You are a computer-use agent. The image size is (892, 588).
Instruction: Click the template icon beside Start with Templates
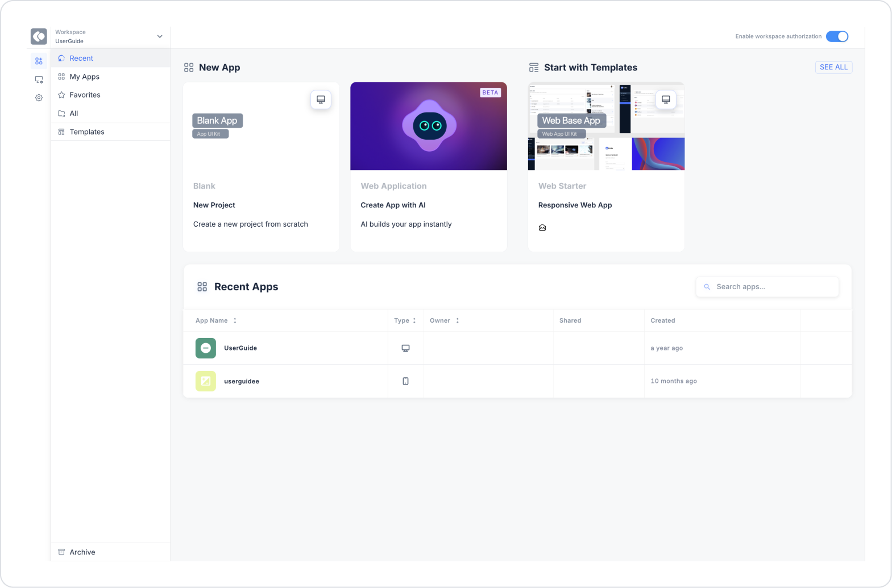coord(534,68)
